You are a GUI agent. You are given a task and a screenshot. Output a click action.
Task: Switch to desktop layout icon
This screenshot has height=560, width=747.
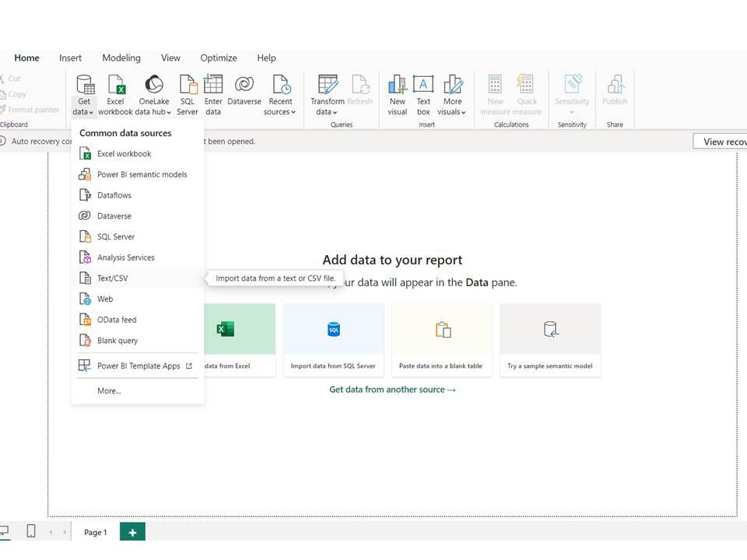point(5,531)
